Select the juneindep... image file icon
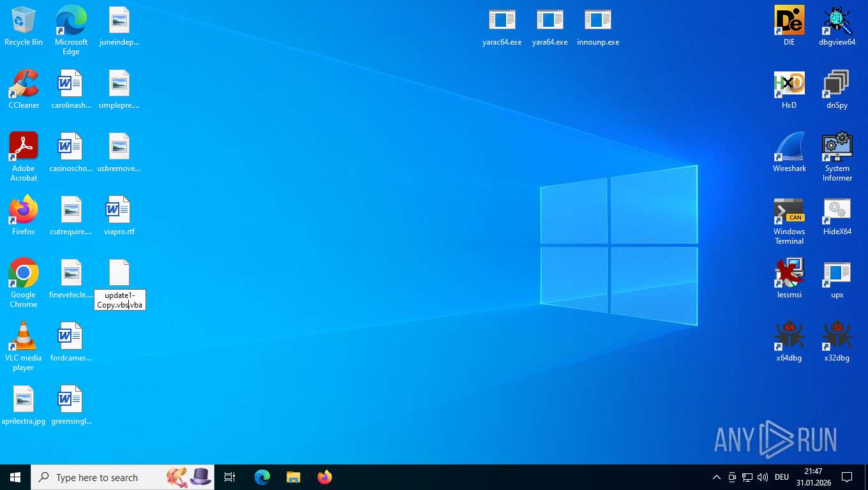Viewport: 868px width, 490px height. [x=119, y=27]
